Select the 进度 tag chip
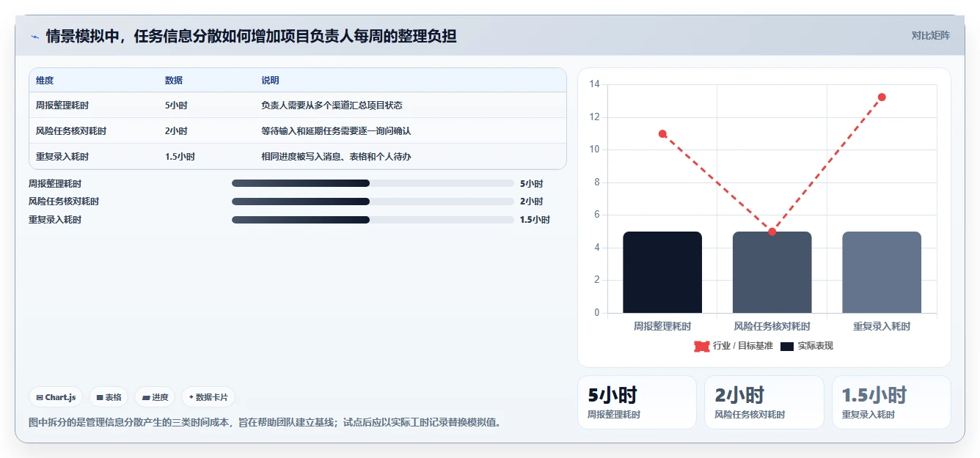The height and width of the screenshot is (458, 980). pyautogui.click(x=155, y=397)
